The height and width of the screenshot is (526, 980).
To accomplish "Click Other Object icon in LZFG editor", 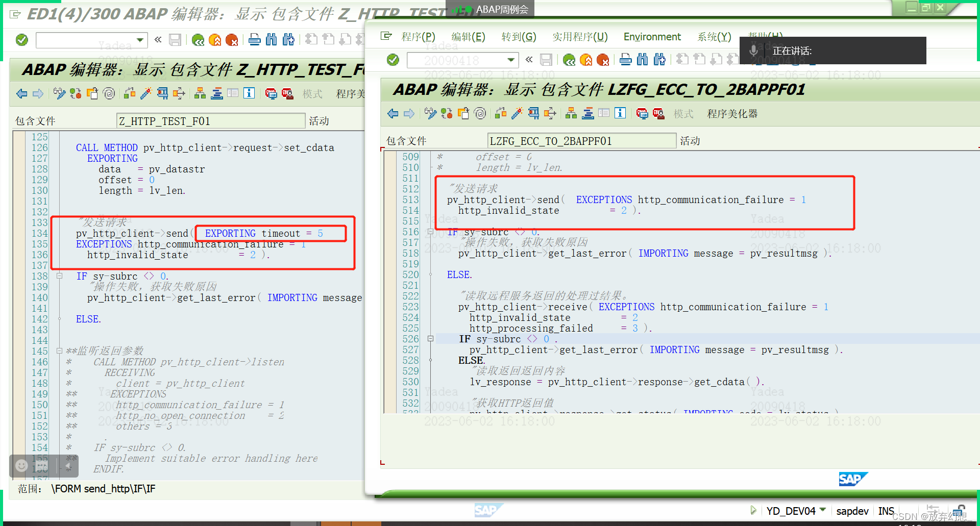I will (x=463, y=113).
